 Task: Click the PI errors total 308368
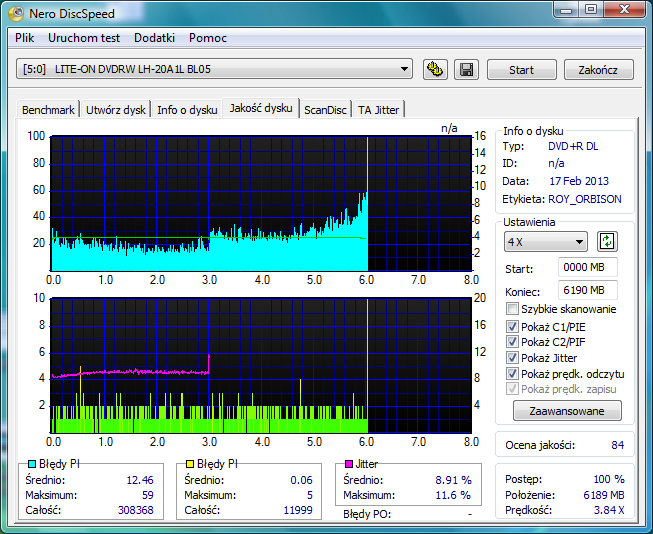click(x=136, y=510)
